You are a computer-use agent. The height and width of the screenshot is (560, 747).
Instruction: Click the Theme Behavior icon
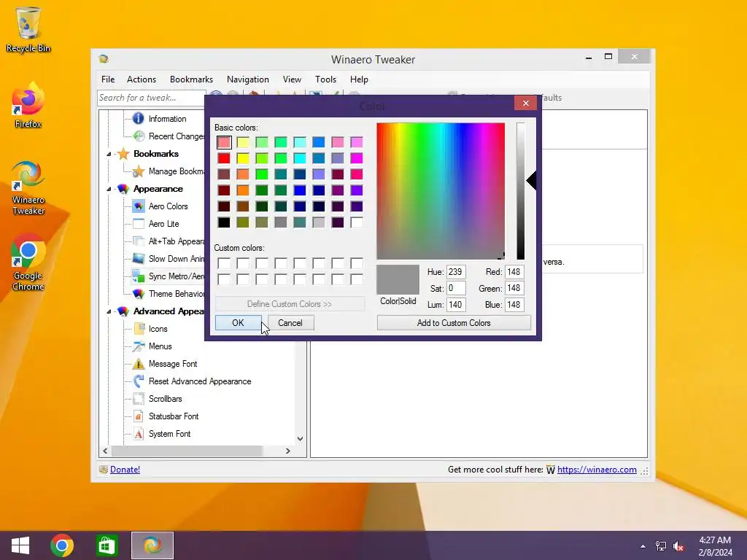pos(139,294)
